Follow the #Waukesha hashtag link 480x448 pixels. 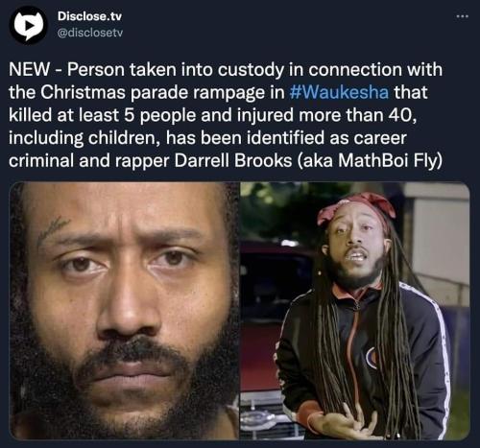point(339,92)
